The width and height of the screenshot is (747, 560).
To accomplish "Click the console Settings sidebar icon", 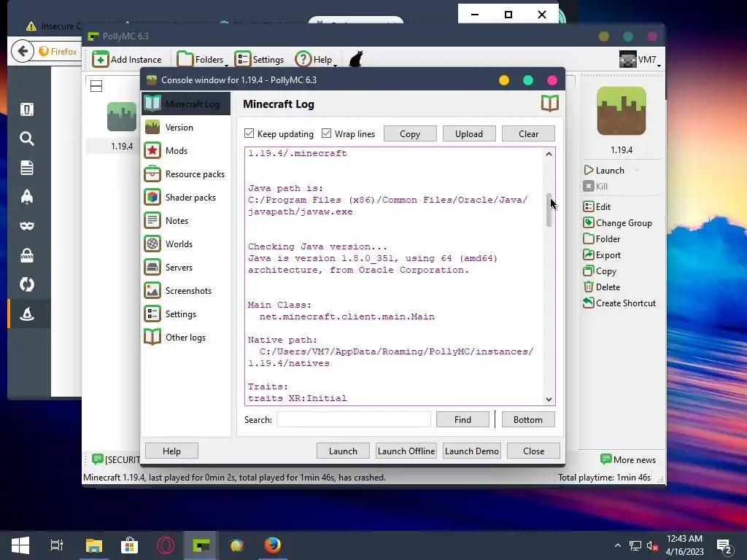I will click(152, 314).
